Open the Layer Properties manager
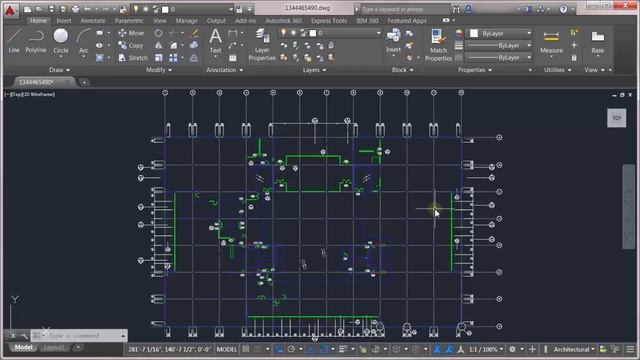 (262, 45)
